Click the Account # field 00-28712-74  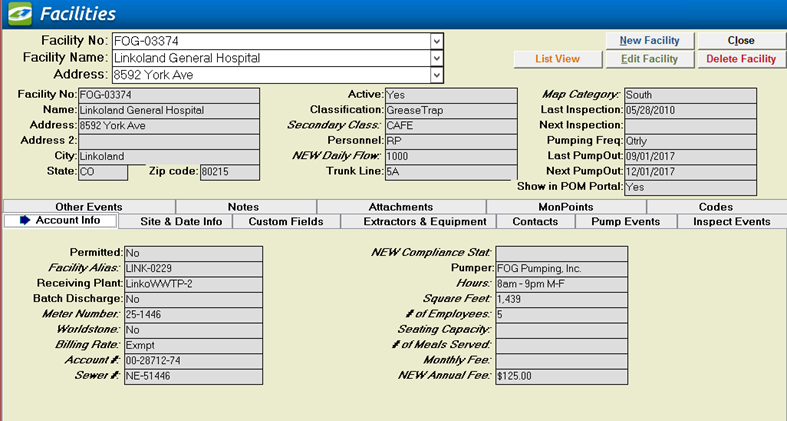tap(193, 361)
